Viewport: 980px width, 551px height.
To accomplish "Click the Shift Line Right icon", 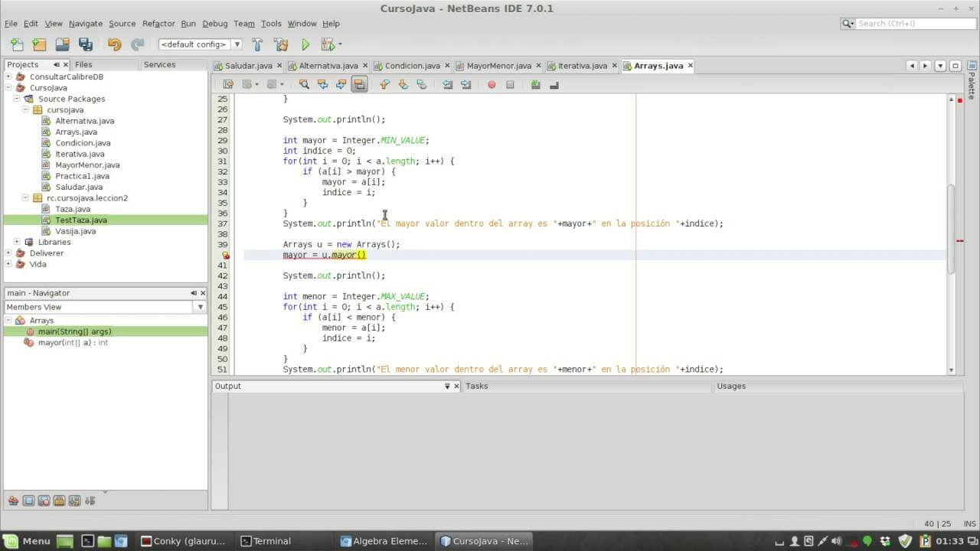I will click(x=465, y=84).
